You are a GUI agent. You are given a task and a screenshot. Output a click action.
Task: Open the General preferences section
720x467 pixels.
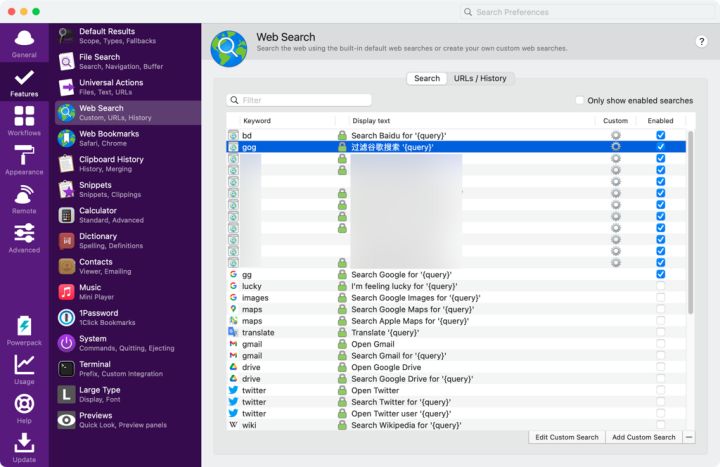(x=24, y=44)
